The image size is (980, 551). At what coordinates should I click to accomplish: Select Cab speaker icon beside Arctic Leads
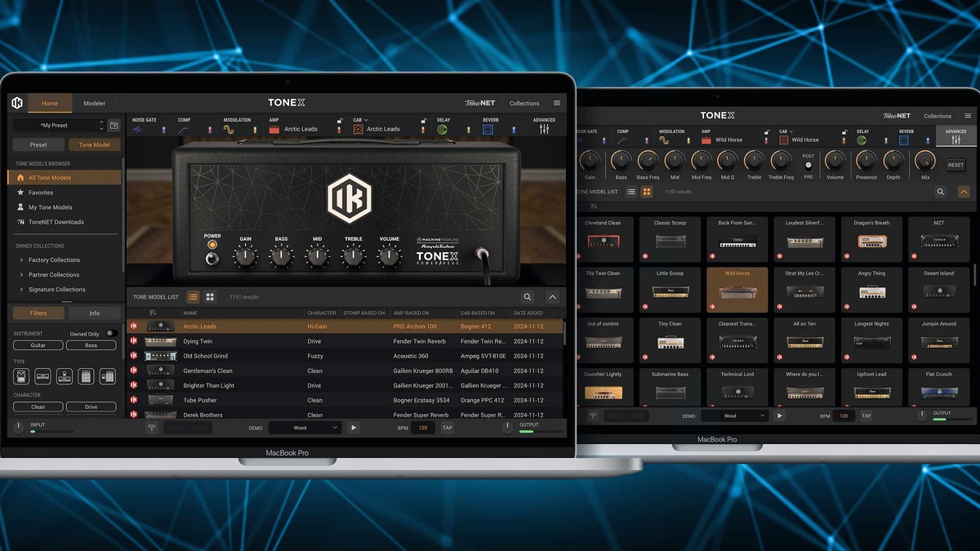click(358, 129)
